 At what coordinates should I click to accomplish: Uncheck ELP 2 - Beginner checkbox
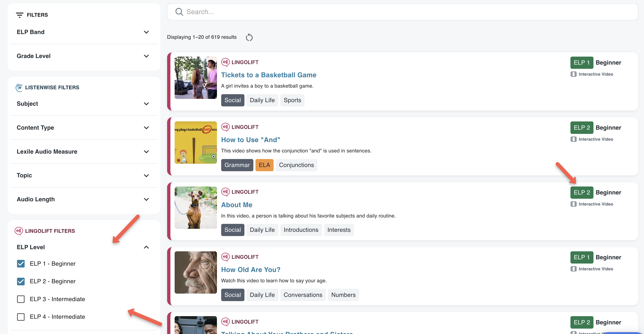(21, 281)
